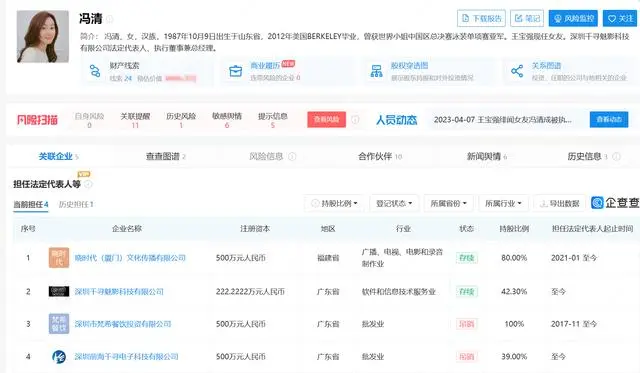Viewport: 640px width, 373px height.
Task: Click the 敏感舆情 6 count
Action: [227, 125]
